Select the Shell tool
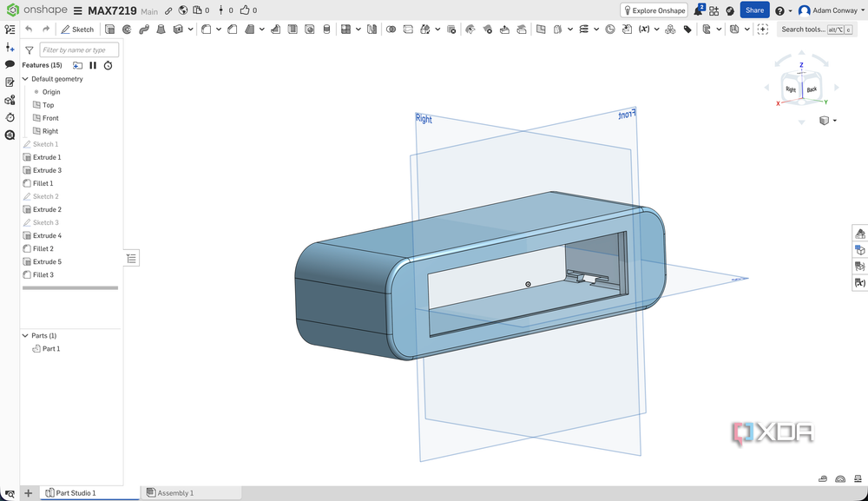The height and width of the screenshot is (501, 868). pyautogui.click(x=293, y=30)
